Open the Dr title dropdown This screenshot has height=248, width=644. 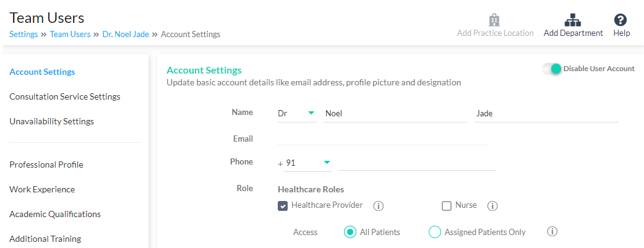click(x=297, y=114)
